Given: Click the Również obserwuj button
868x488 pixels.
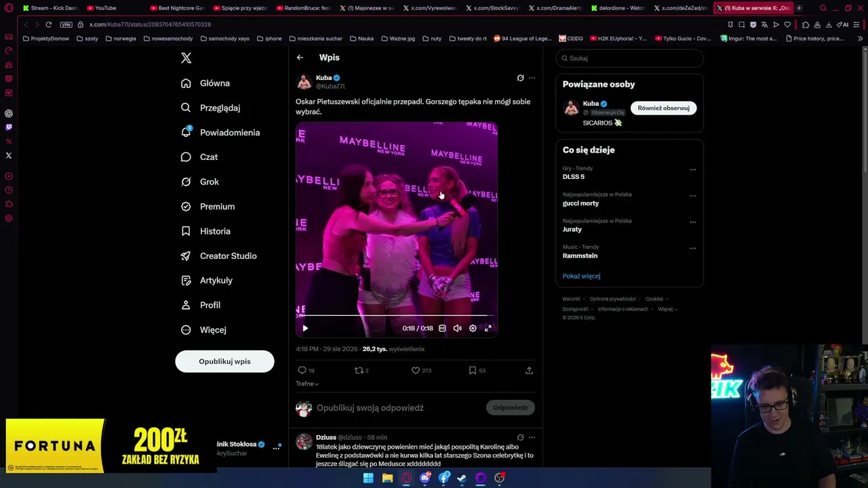Looking at the screenshot, I should pyautogui.click(x=663, y=108).
